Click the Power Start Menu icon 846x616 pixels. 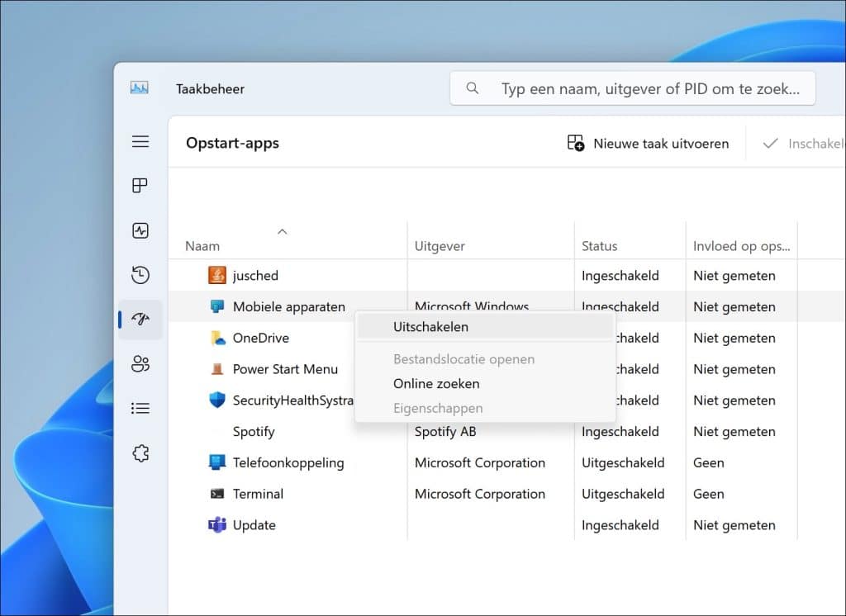217,369
